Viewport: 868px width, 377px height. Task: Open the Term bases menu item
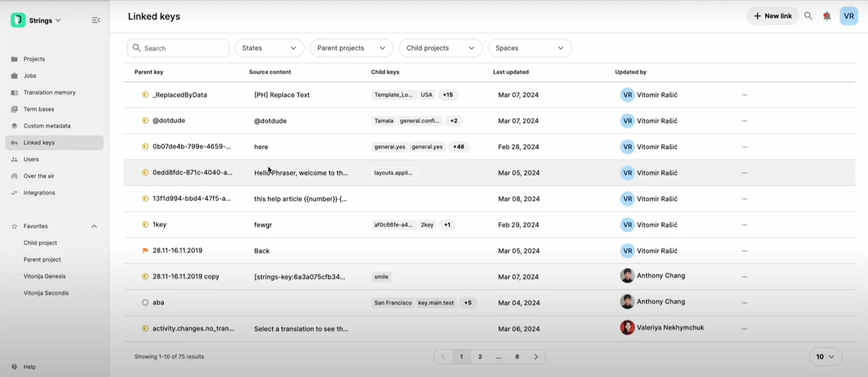point(39,110)
